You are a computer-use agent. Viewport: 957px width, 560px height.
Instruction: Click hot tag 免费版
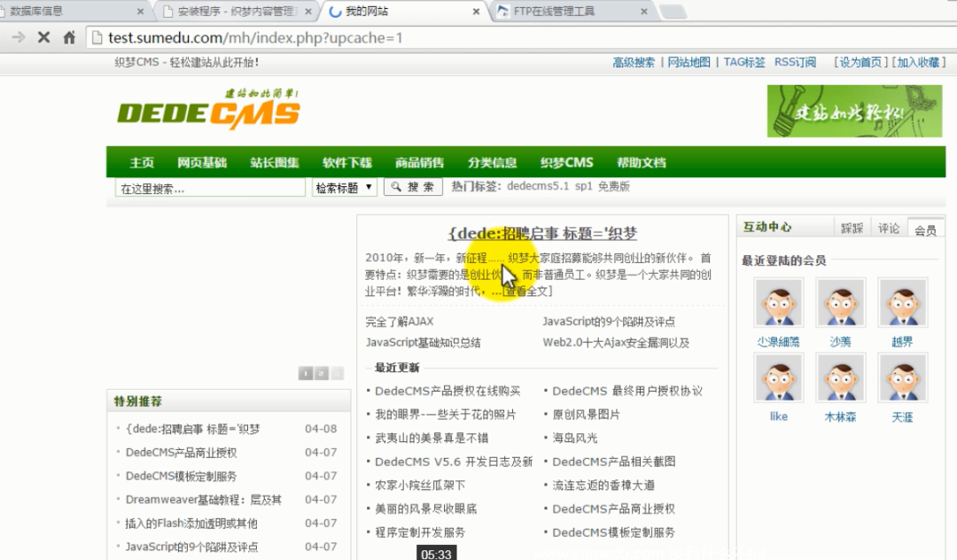pyautogui.click(x=613, y=186)
